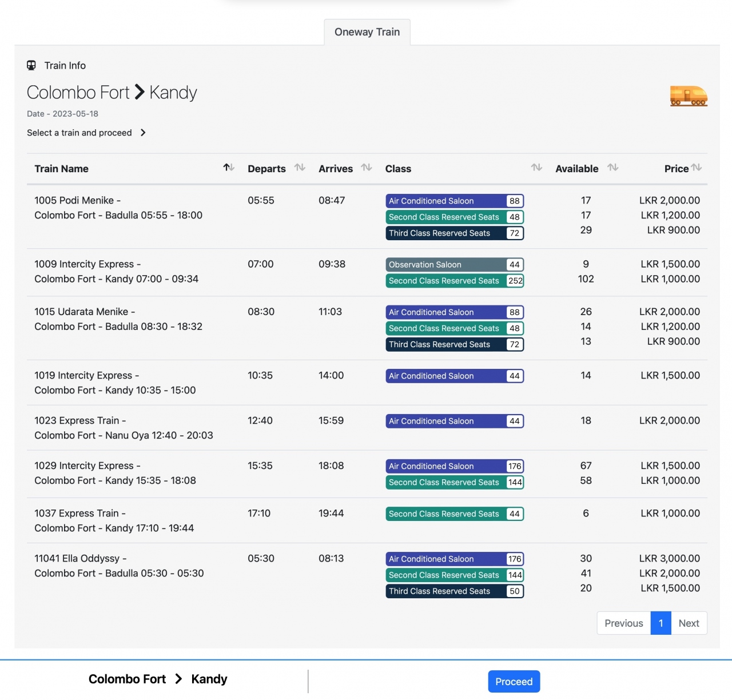Select page 1 in pagination
The width and height of the screenshot is (732, 700).
[661, 623]
